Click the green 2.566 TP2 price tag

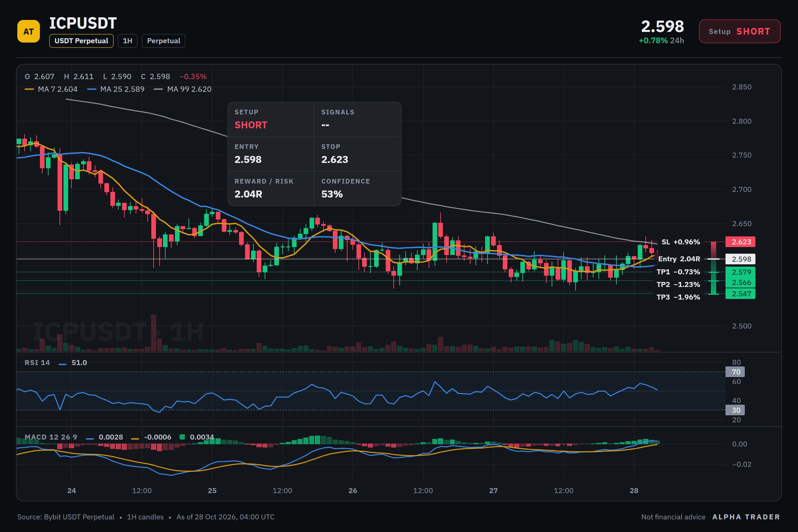tap(740, 283)
